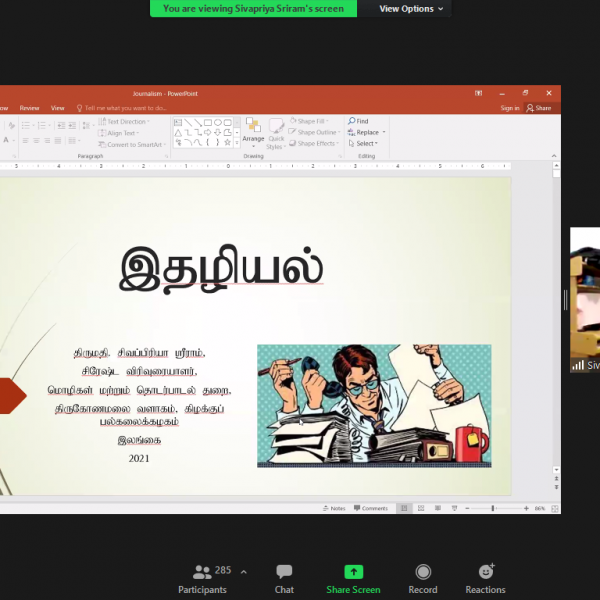The height and width of the screenshot is (600, 600).
Task: Click the zoom slider handle
Action: coord(493,508)
